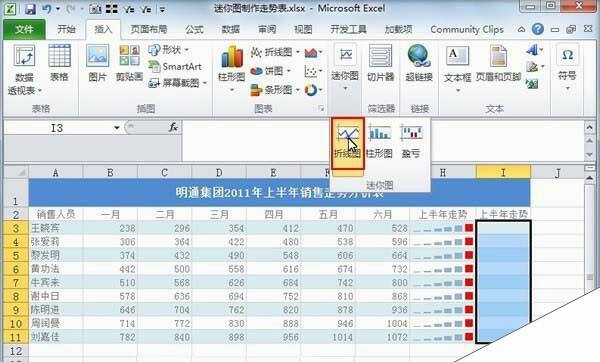600x362 pixels.
Task: Insert a SmartArt graphic
Action: 175,67
